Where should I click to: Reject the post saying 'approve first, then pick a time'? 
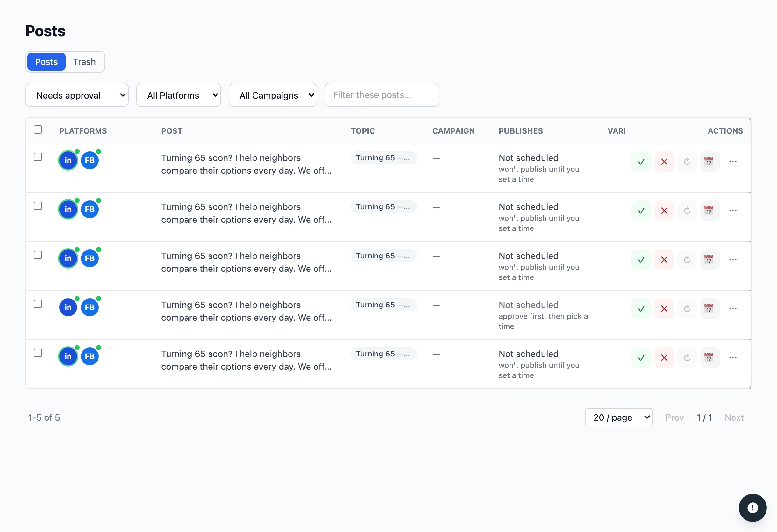click(x=664, y=309)
